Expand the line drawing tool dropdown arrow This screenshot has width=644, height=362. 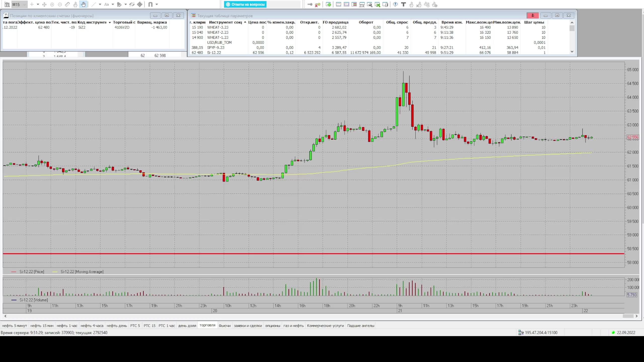point(100,4)
